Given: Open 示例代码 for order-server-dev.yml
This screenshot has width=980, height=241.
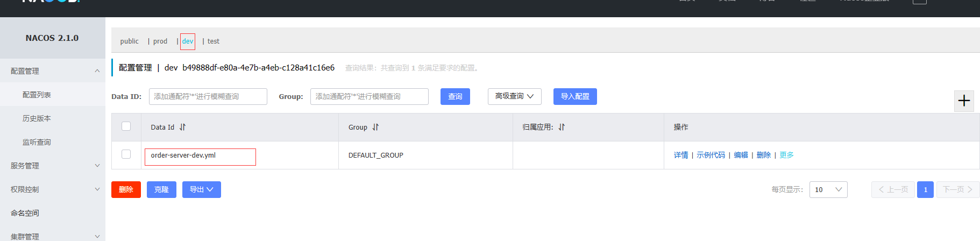Looking at the screenshot, I should 711,155.
